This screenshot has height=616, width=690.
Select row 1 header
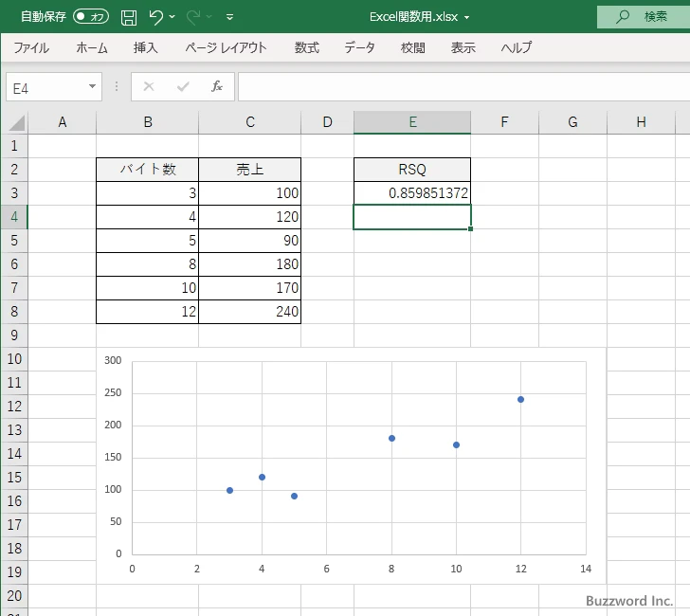click(14, 146)
